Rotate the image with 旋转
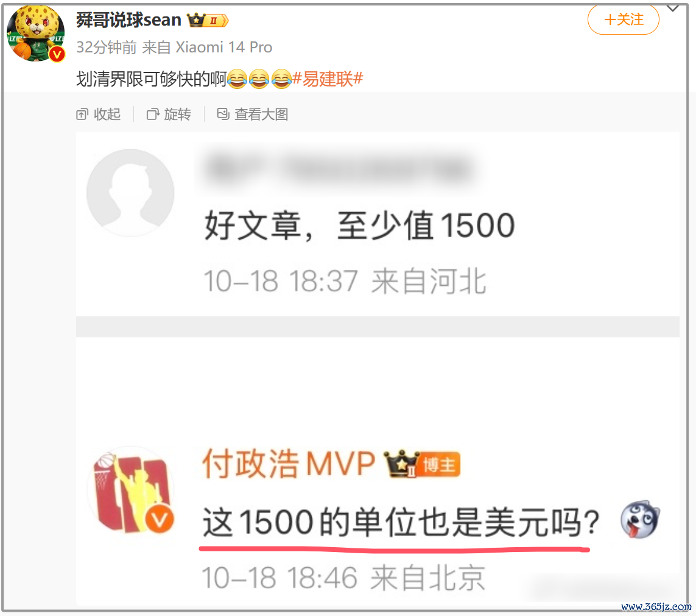 (169, 115)
